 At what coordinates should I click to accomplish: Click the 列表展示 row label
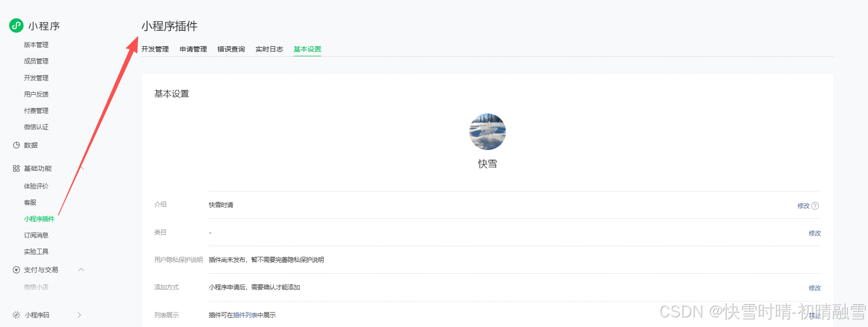point(166,315)
